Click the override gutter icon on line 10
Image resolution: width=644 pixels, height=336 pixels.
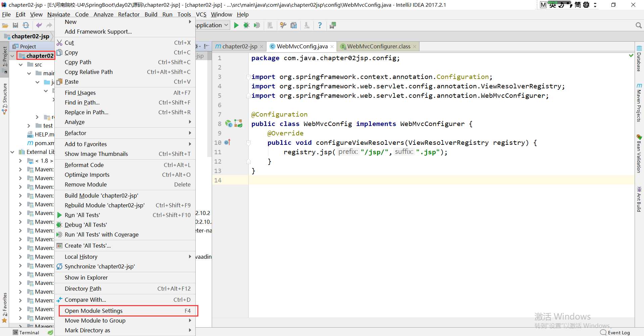pyautogui.click(x=228, y=142)
